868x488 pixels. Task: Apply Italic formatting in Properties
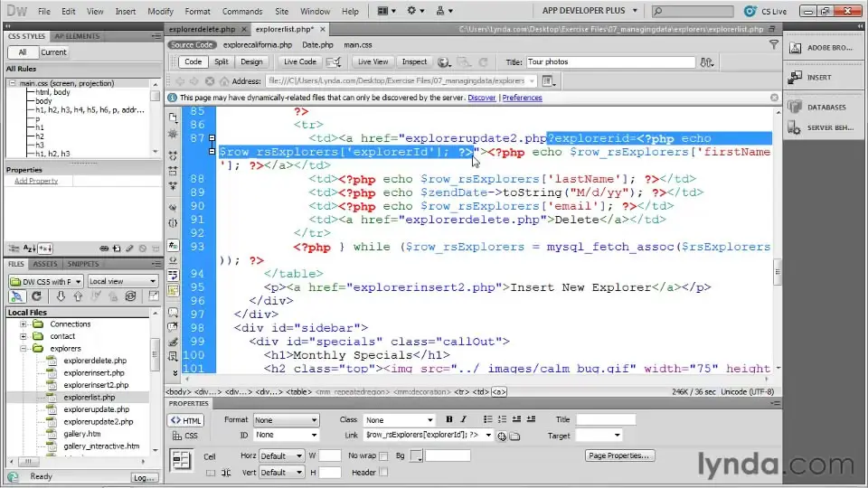[463, 419]
